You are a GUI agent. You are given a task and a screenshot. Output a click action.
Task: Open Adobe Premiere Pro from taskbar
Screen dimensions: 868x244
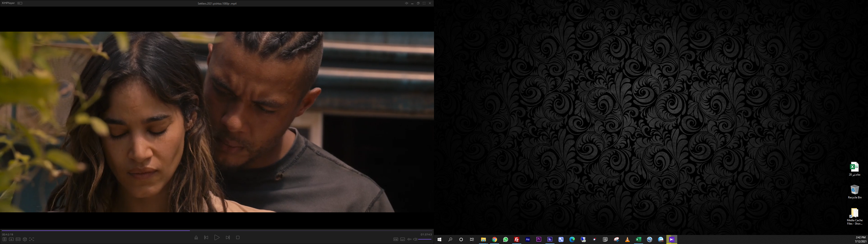[539, 239]
